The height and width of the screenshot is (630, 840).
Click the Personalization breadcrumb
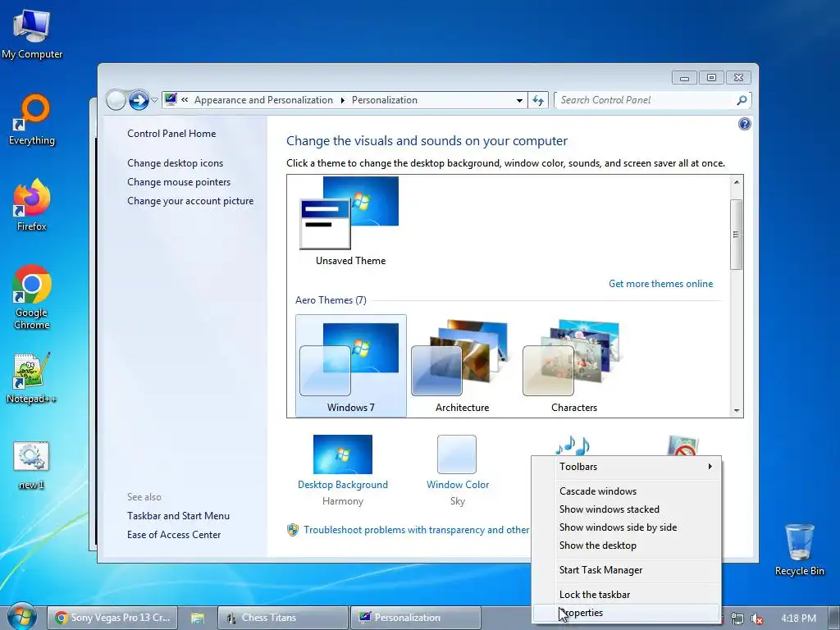pos(384,100)
